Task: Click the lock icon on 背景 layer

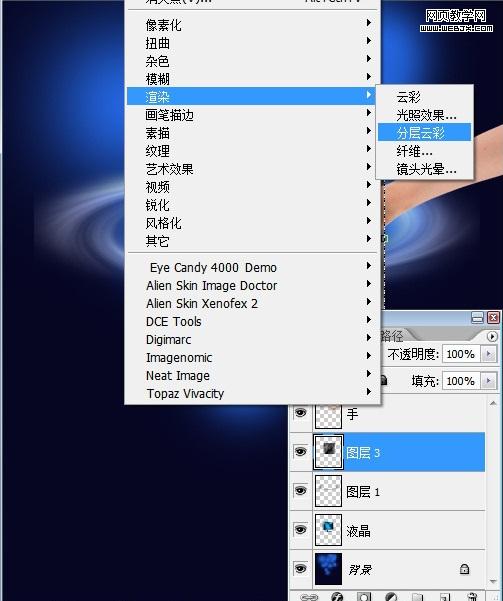Action: 464,568
